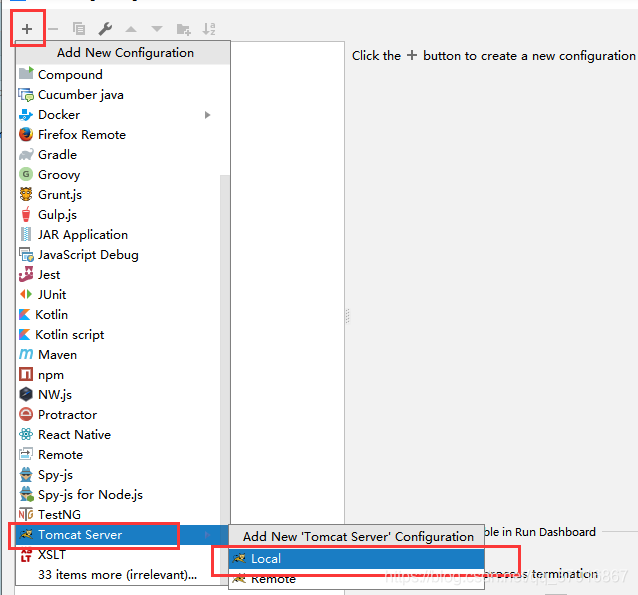Select the Kotlin configuration entry
The height and width of the screenshot is (595, 638).
(118, 315)
